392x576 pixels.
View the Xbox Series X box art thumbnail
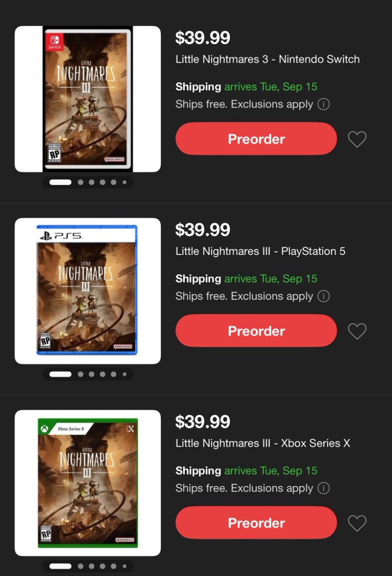pos(88,483)
